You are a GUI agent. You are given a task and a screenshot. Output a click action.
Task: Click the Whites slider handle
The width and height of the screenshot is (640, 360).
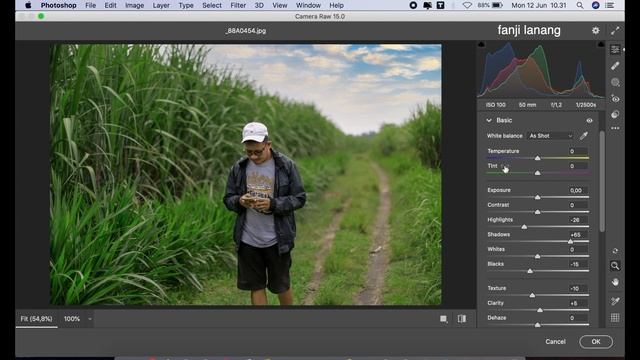click(x=538, y=256)
